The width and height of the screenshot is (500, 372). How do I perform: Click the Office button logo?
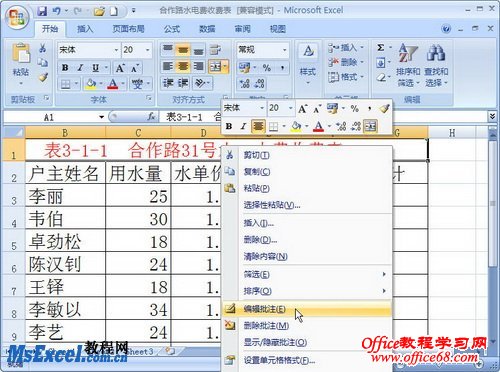(x=17, y=17)
